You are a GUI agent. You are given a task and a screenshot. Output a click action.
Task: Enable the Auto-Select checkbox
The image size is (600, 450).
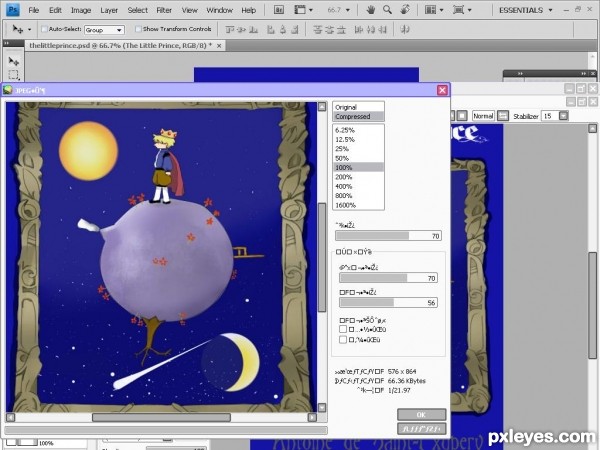[44, 29]
